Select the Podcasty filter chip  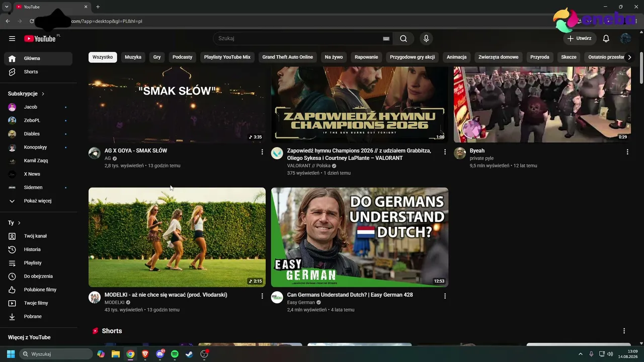pyautogui.click(x=182, y=57)
